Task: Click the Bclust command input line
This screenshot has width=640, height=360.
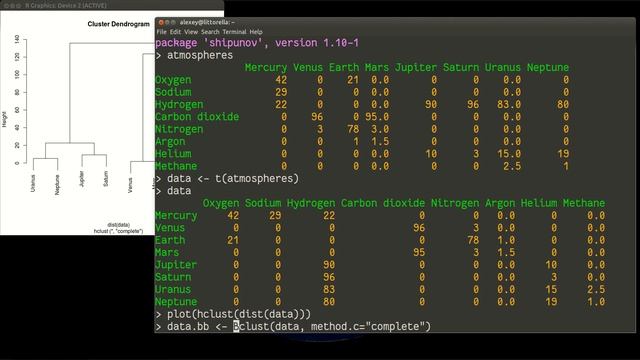Action: 299,327
